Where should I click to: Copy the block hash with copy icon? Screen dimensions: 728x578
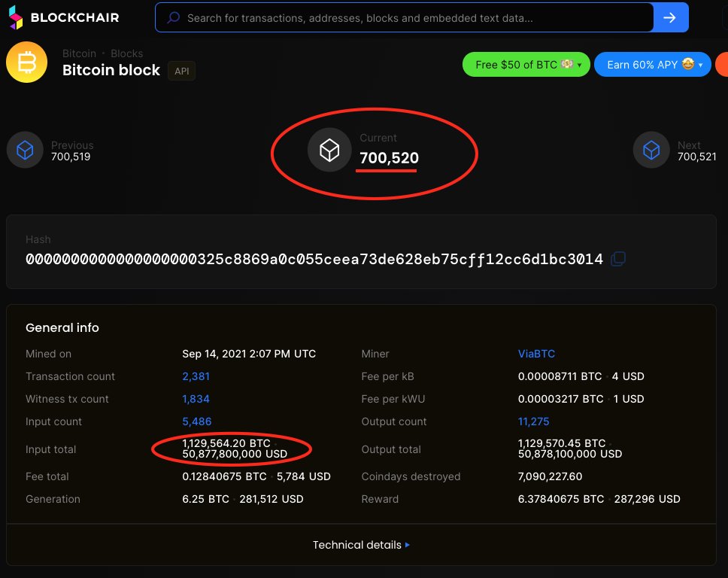click(x=618, y=259)
